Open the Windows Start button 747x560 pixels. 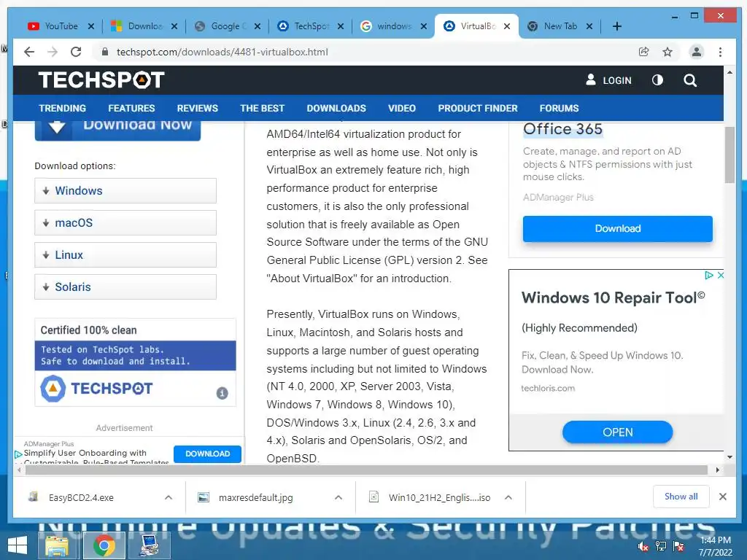17,545
